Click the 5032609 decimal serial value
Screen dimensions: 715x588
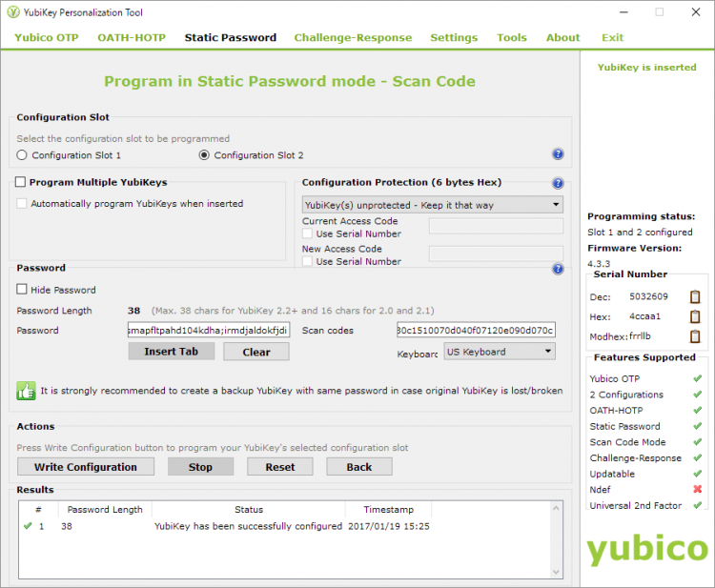point(648,296)
